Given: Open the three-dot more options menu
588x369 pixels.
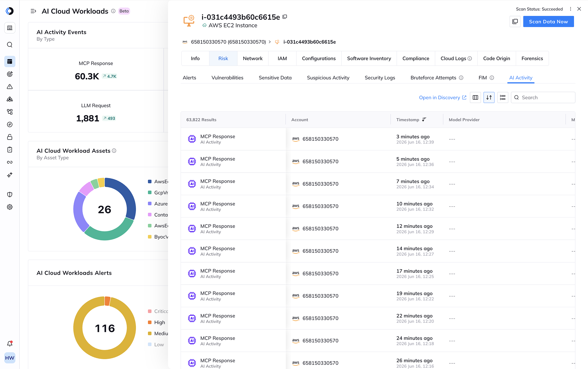Looking at the screenshot, I should (570, 9).
